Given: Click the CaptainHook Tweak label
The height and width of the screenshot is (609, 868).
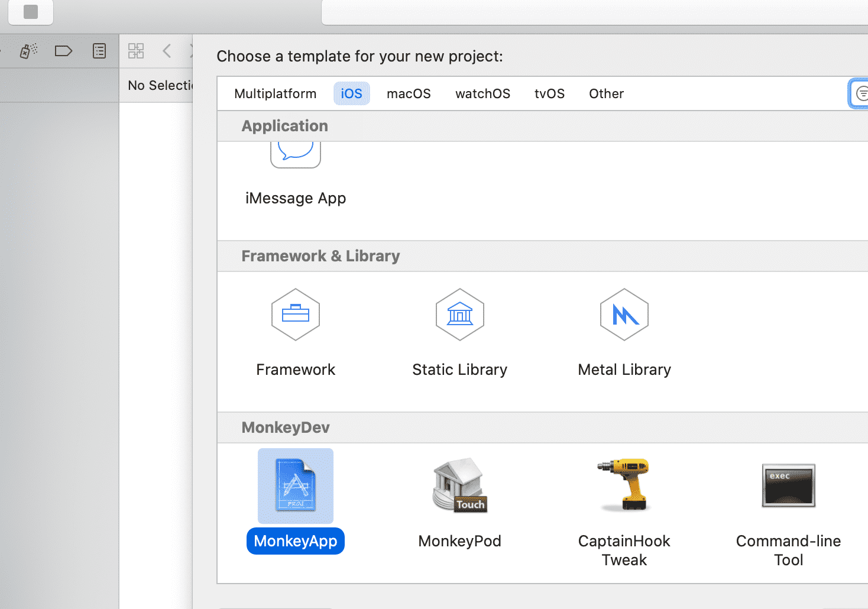Looking at the screenshot, I should [x=624, y=550].
